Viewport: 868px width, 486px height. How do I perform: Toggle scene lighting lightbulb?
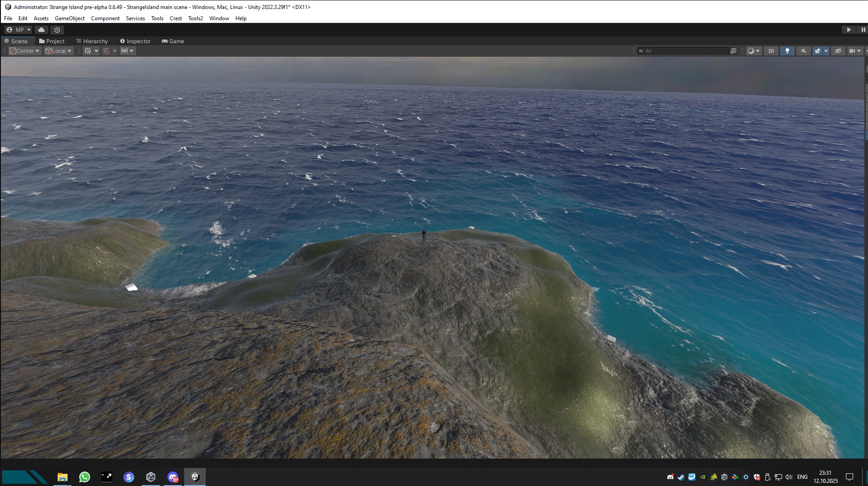(787, 51)
